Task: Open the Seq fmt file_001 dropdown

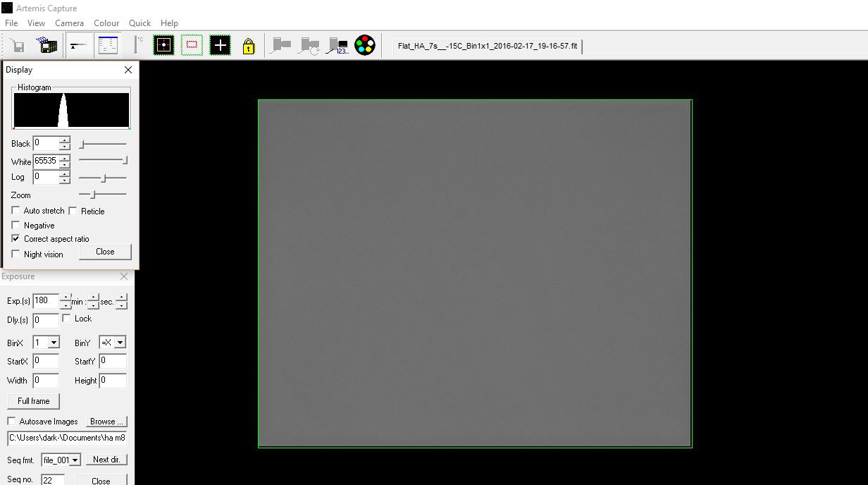Action: coord(75,460)
